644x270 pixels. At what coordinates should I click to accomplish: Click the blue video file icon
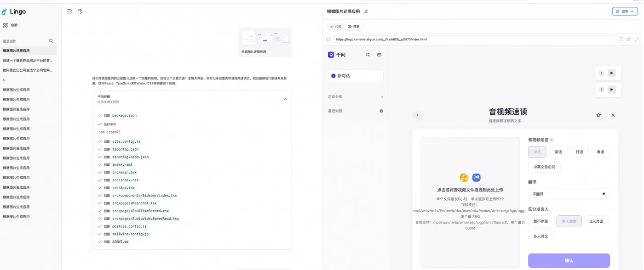point(476,178)
